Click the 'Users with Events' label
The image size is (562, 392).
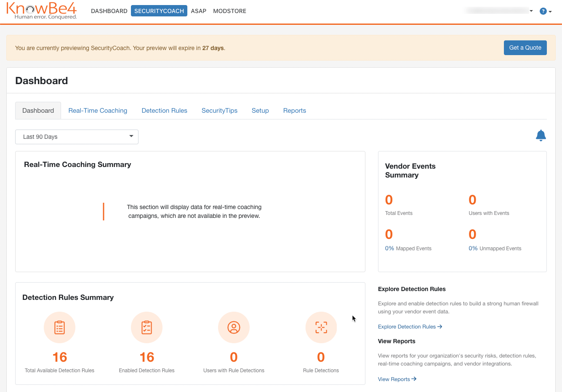[x=489, y=213]
